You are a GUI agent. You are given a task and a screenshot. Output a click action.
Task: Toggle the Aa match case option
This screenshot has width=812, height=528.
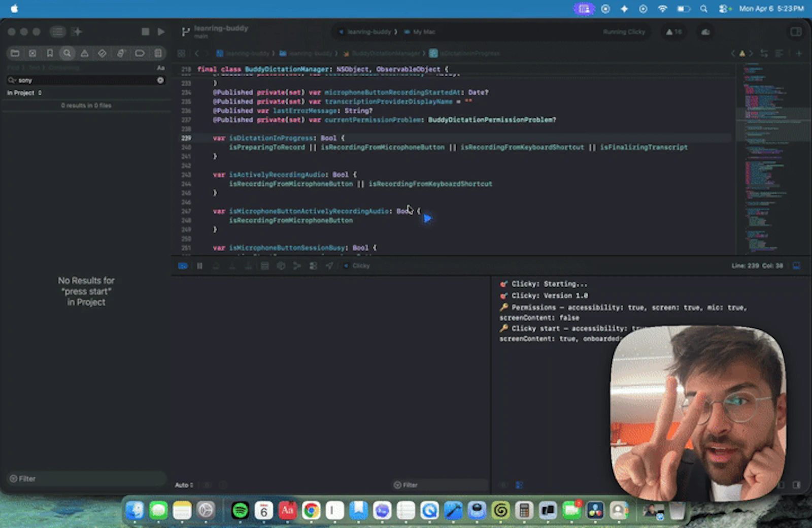[160, 68]
